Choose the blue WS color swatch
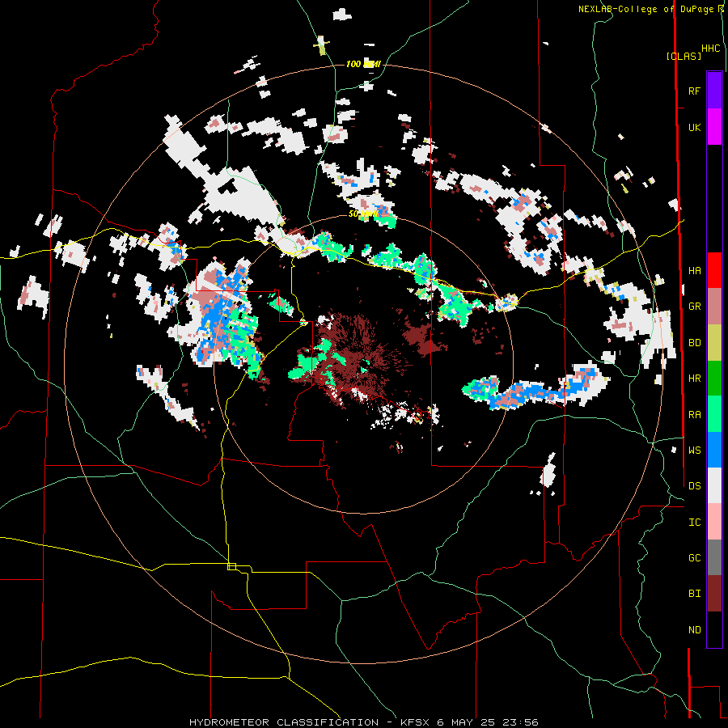Image resolution: width=728 pixels, height=728 pixels. pyautogui.click(x=714, y=450)
